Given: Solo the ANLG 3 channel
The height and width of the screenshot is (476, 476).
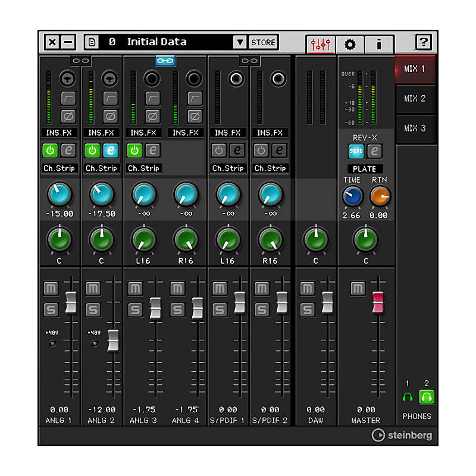Looking at the screenshot, I should [135, 310].
